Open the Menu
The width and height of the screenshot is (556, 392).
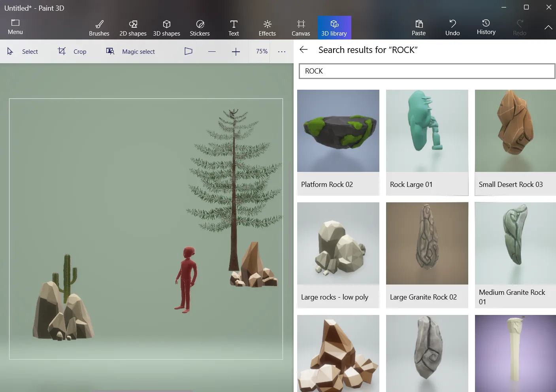click(15, 27)
